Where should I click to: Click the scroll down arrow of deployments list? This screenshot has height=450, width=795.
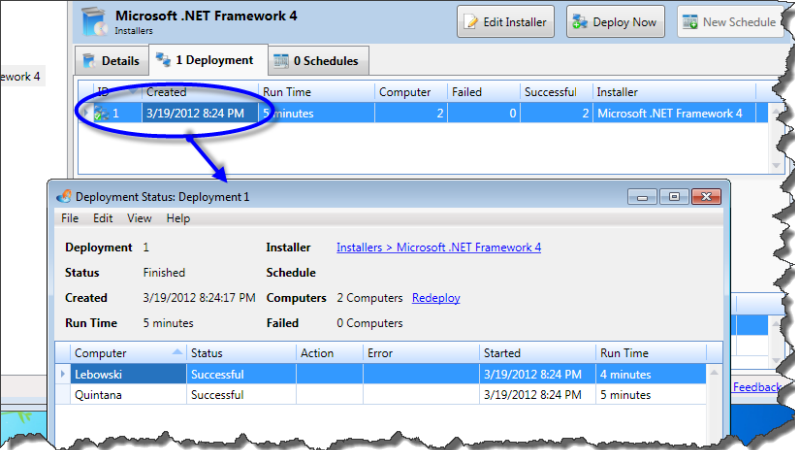pyautogui.click(x=776, y=166)
